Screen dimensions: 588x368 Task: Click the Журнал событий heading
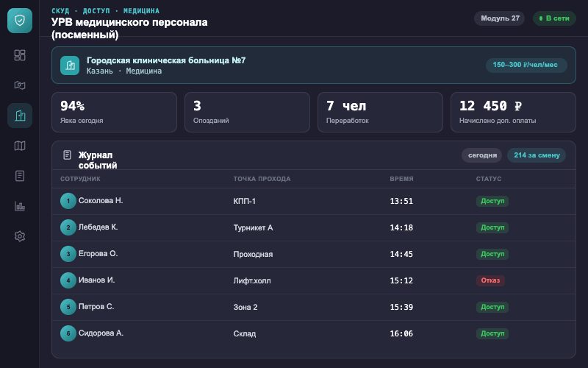pos(98,160)
